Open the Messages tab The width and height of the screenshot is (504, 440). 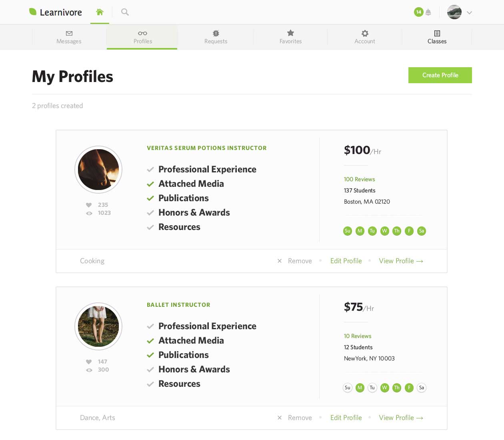[x=69, y=37]
